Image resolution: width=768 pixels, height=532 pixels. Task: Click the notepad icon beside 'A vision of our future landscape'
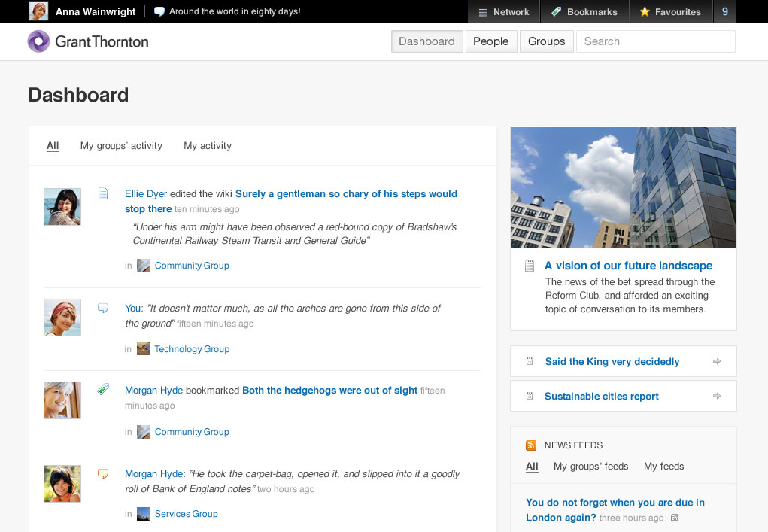pos(530,266)
